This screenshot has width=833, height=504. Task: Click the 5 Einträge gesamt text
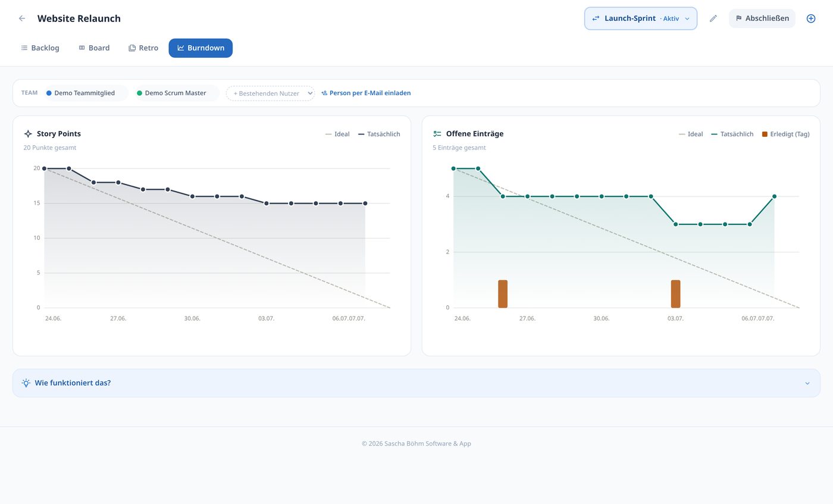[x=459, y=148]
